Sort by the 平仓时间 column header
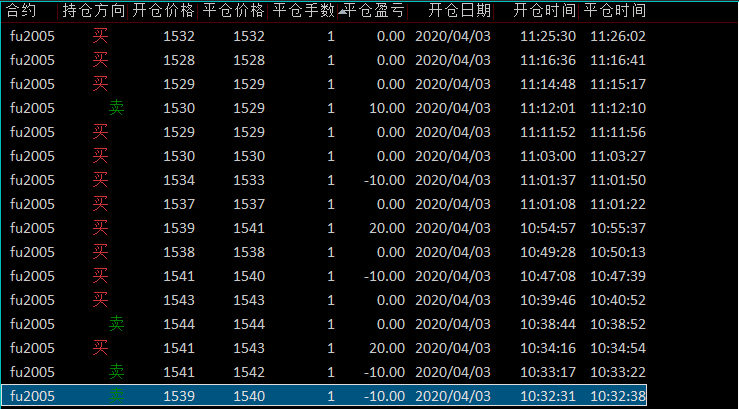This screenshot has width=739, height=409. (614, 11)
